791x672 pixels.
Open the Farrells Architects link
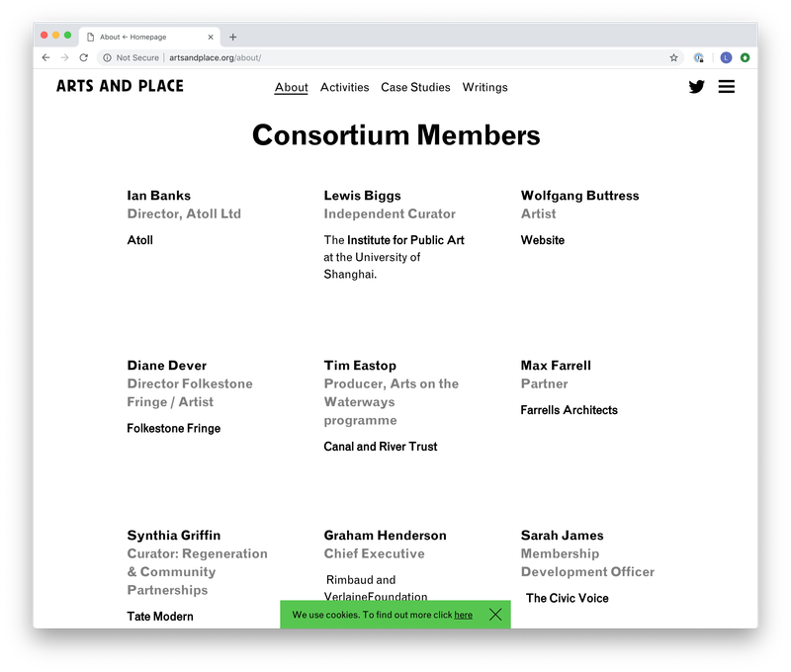click(x=570, y=410)
